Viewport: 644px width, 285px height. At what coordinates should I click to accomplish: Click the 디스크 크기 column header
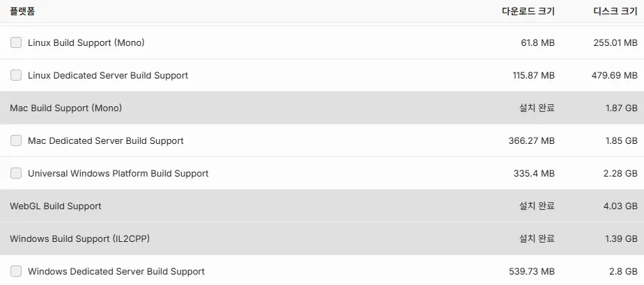615,12
